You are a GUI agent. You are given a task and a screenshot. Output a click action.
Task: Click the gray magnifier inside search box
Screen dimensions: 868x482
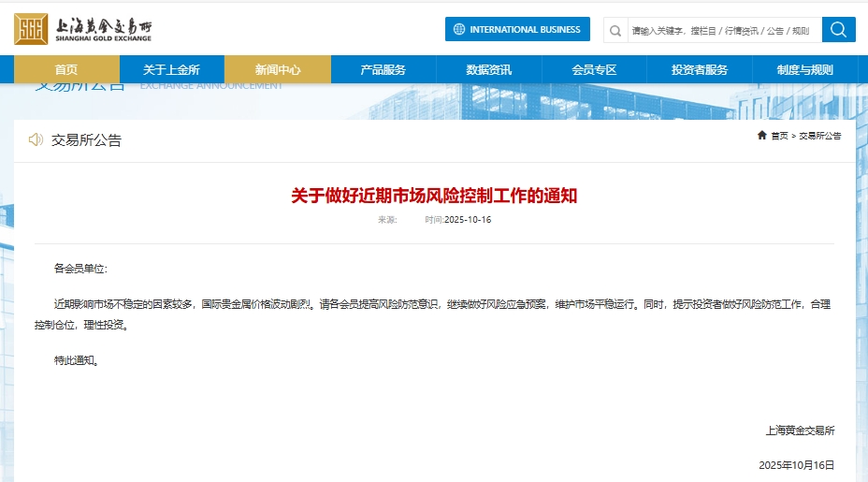(615, 30)
